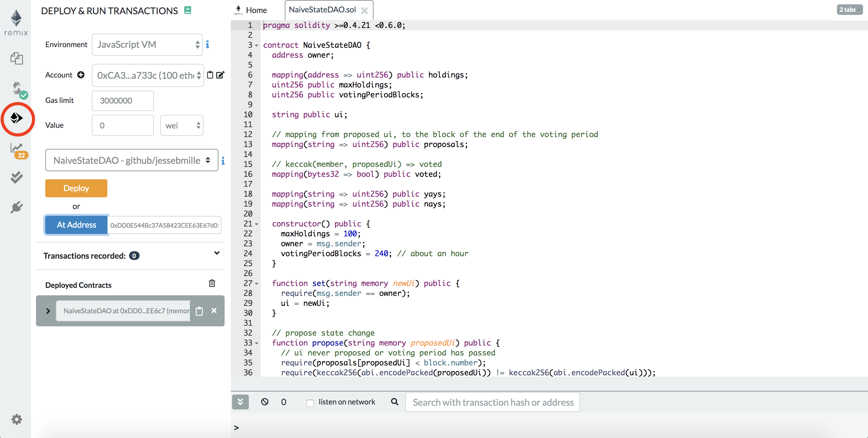Enable listen on network checkbox
Screen dimensions: 868x438
tap(310, 403)
